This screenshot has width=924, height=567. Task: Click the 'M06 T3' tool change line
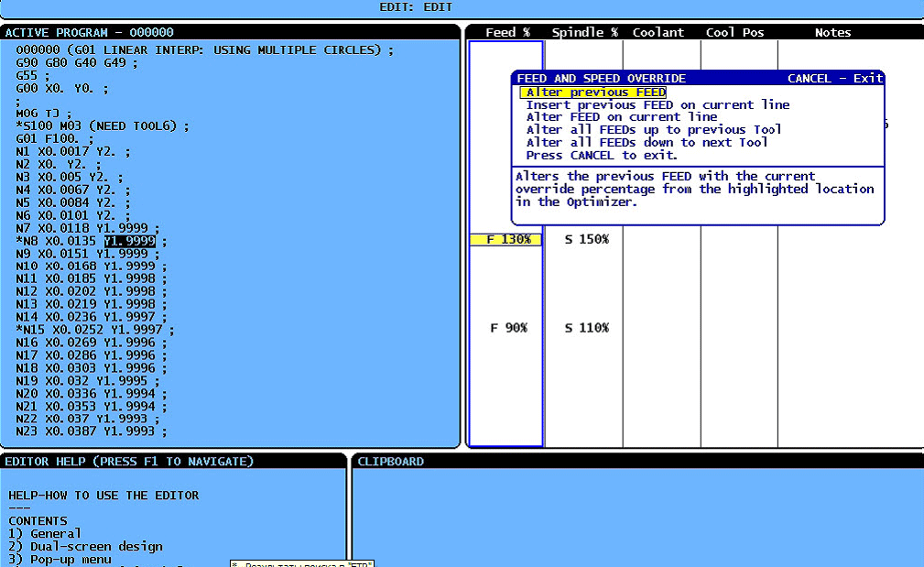pos(42,114)
